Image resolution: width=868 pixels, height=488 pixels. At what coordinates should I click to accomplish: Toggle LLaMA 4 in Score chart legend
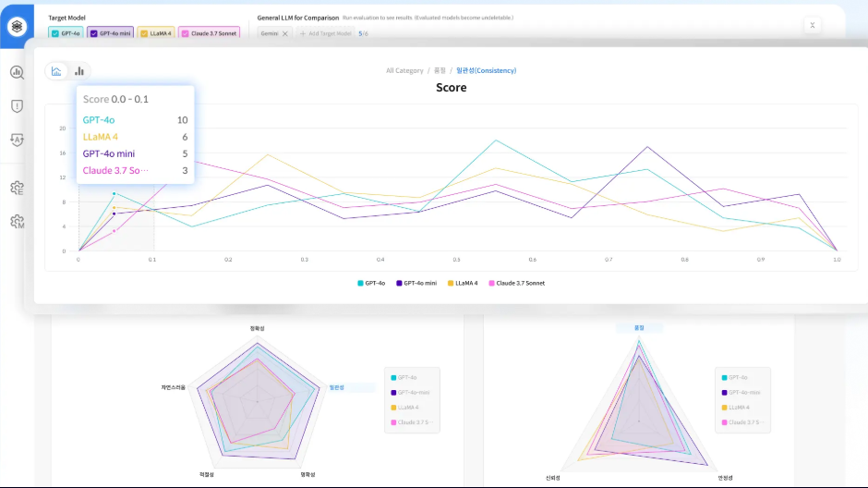462,283
